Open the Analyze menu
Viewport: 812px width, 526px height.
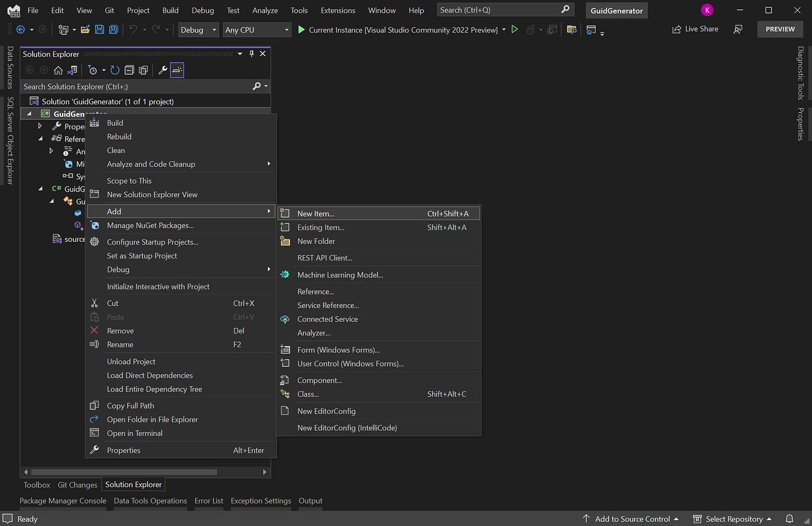264,10
